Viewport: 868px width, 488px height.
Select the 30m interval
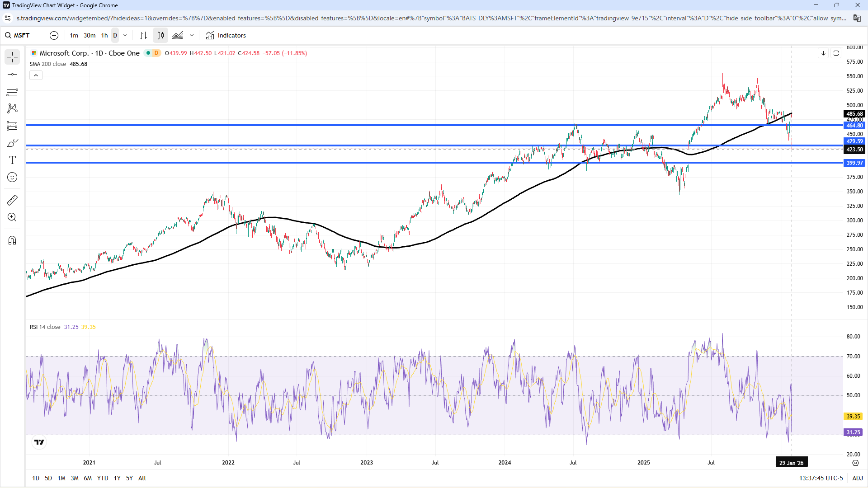pyautogui.click(x=90, y=35)
